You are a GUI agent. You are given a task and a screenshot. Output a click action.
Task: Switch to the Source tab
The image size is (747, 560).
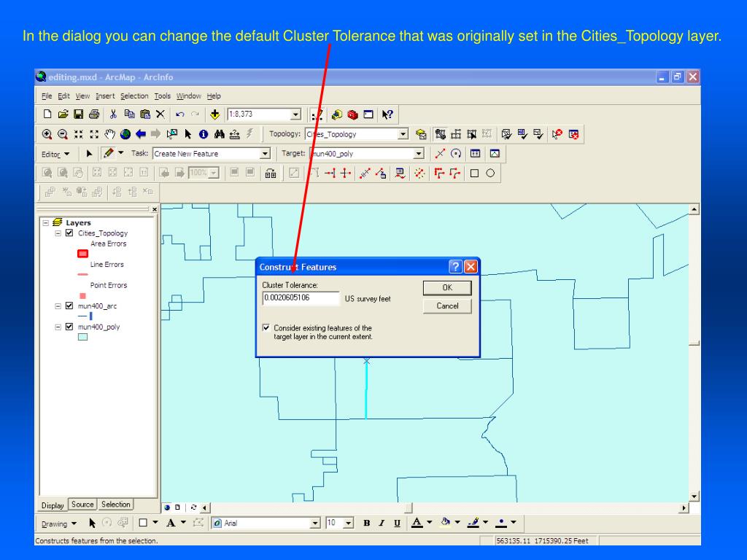coord(82,505)
